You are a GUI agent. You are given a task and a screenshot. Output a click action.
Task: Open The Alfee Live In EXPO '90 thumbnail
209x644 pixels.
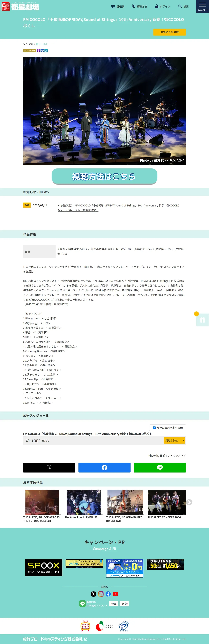click(x=84, y=502)
